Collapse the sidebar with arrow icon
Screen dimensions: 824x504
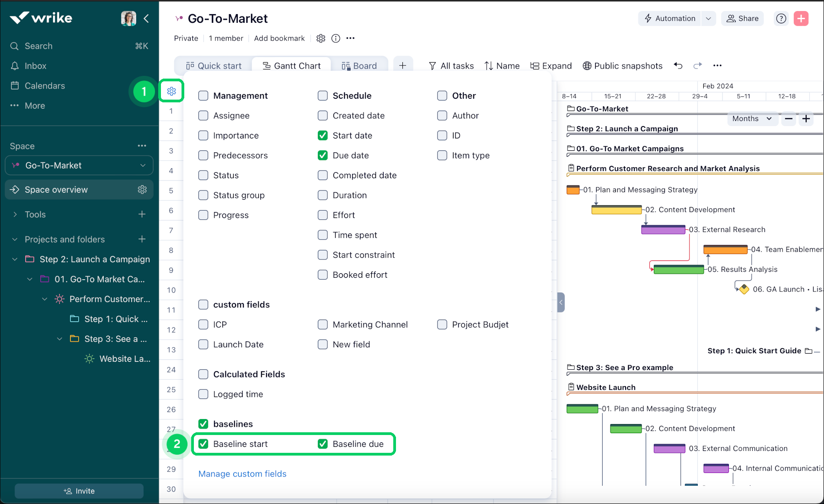tap(146, 18)
